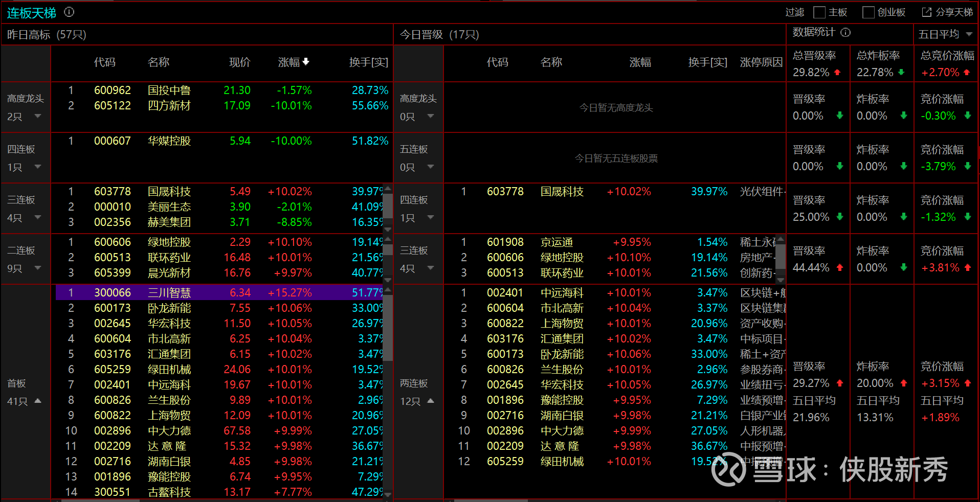Screen dimensions: 980x502
Task: Click the bottom horizontal scrollbar of 昨日高标
Action: pyautogui.click(x=100, y=500)
